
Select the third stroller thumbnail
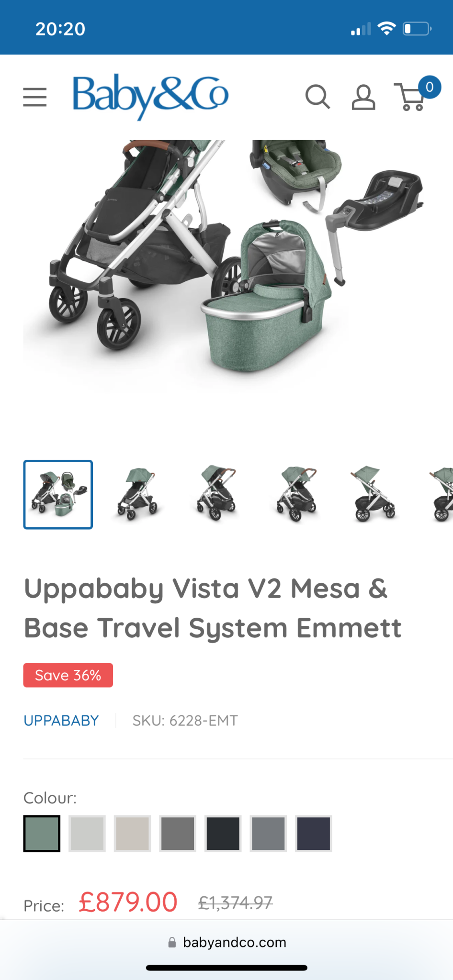[217, 494]
